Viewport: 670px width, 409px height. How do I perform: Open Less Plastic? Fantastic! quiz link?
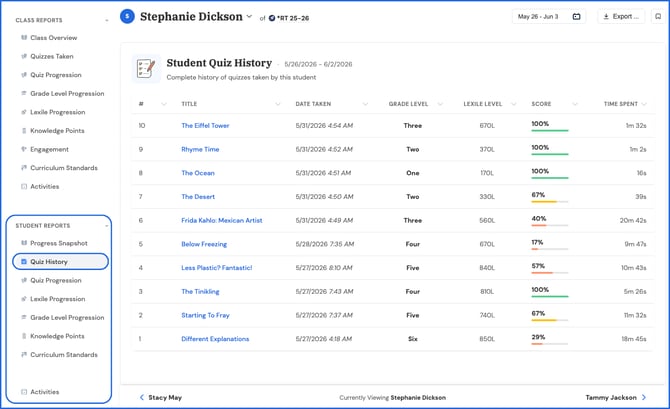coord(217,268)
